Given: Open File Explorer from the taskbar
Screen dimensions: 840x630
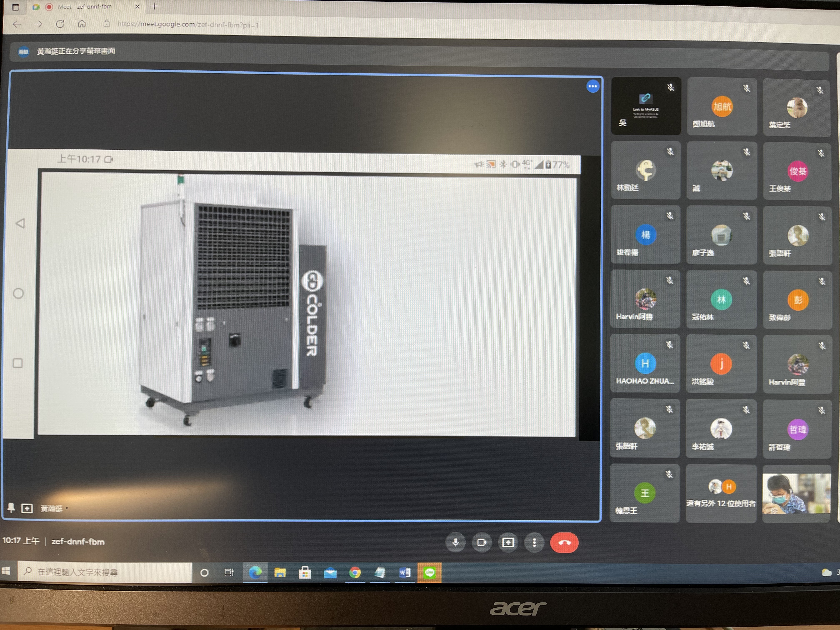Looking at the screenshot, I should coord(280,572).
